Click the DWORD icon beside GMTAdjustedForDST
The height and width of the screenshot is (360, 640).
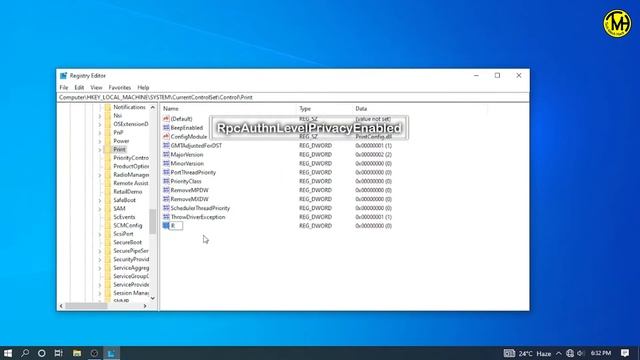(x=166, y=145)
